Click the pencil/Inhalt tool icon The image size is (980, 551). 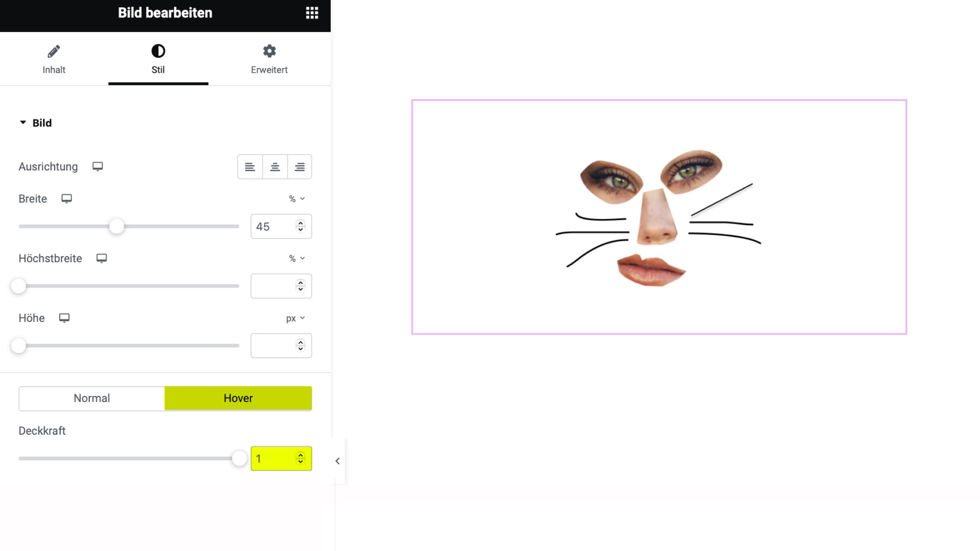[53, 51]
